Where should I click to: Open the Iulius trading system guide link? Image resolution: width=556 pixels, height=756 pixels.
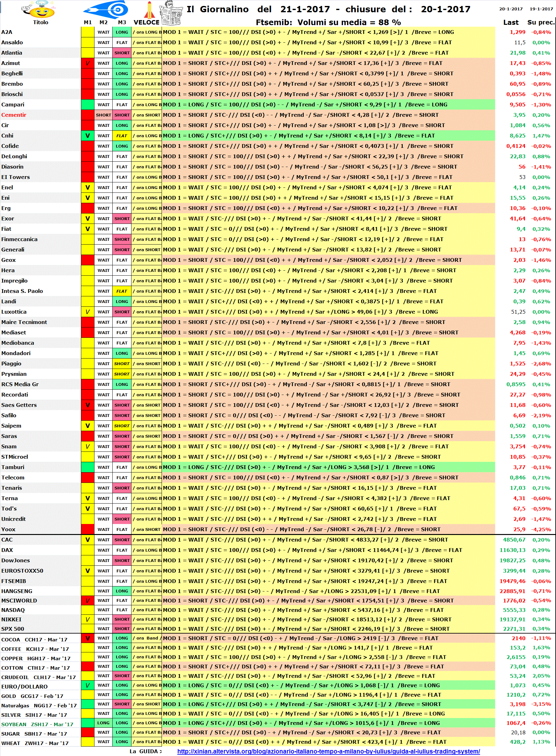tap(329, 751)
